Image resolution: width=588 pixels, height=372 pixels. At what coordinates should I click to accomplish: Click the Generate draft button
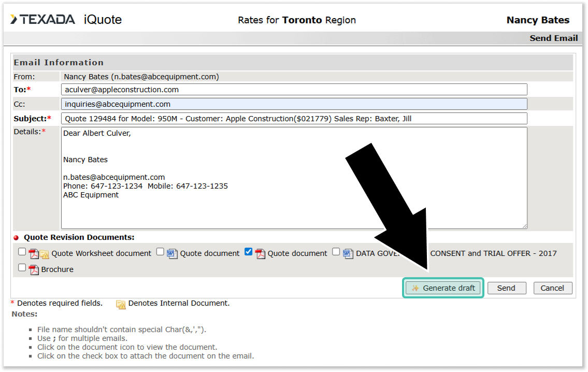tap(443, 288)
